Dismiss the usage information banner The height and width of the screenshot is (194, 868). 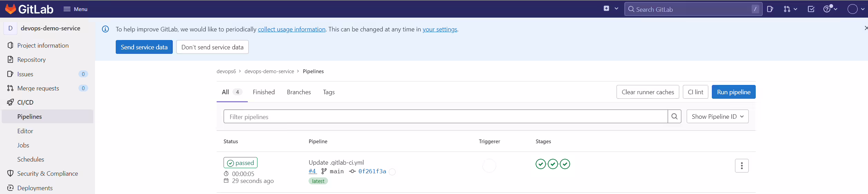[866, 28]
